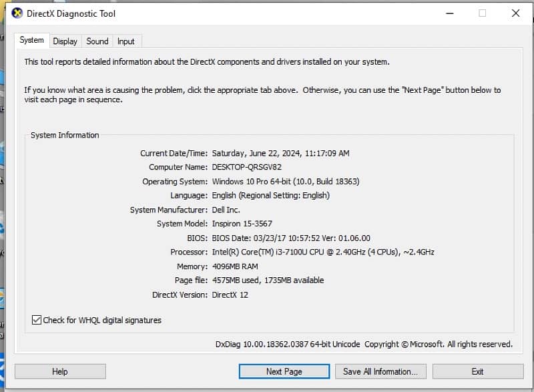Click the 4096MB RAM memory value
The height and width of the screenshot is (392, 534).
[236, 266]
